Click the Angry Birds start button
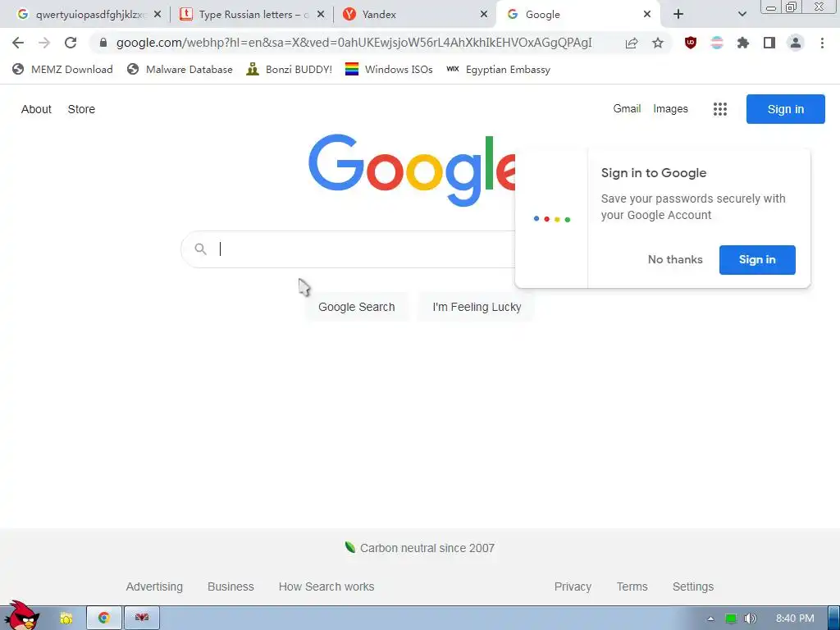Viewport: 840px width, 630px height. (21, 615)
